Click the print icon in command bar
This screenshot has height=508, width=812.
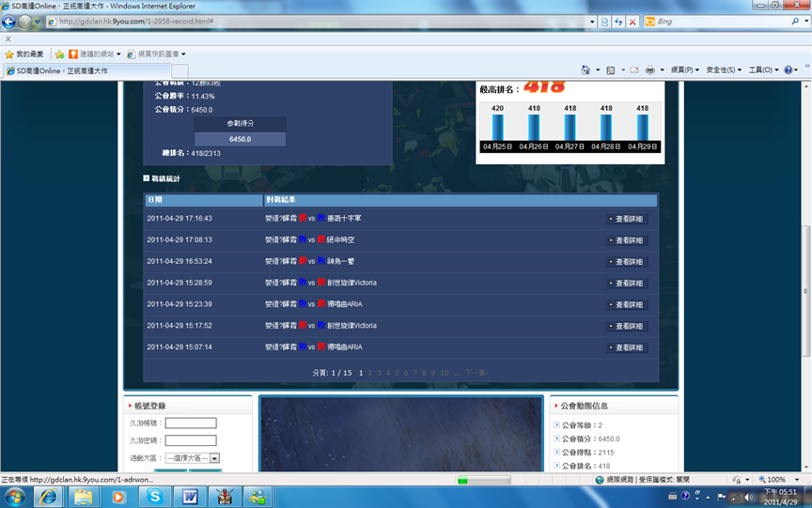pos(649,70)
